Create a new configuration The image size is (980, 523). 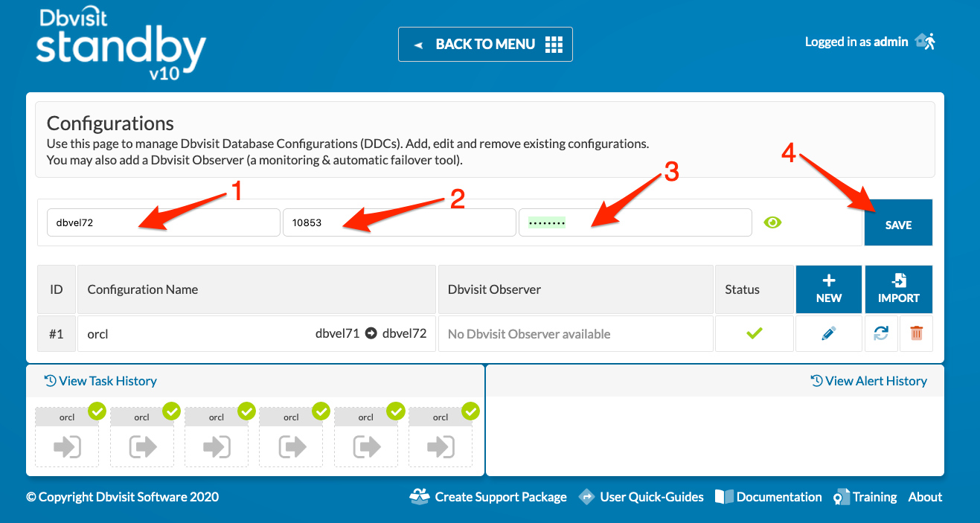click(x=829, y=289)
